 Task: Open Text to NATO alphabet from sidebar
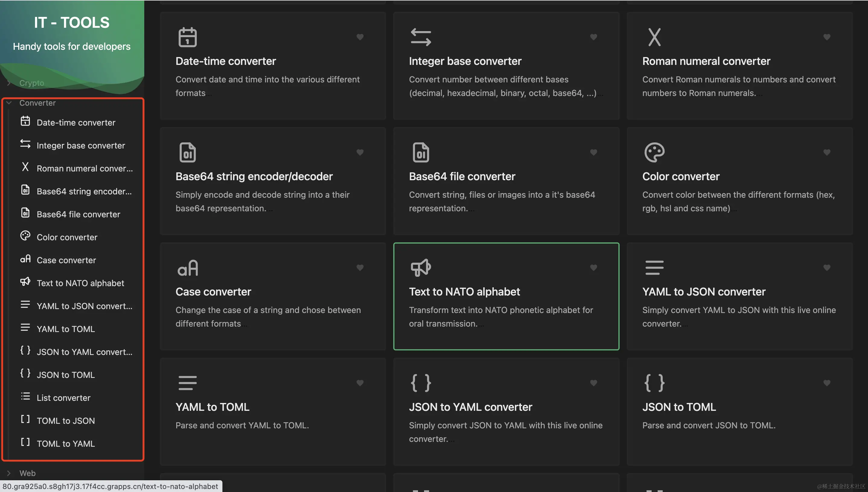[80, 283]
